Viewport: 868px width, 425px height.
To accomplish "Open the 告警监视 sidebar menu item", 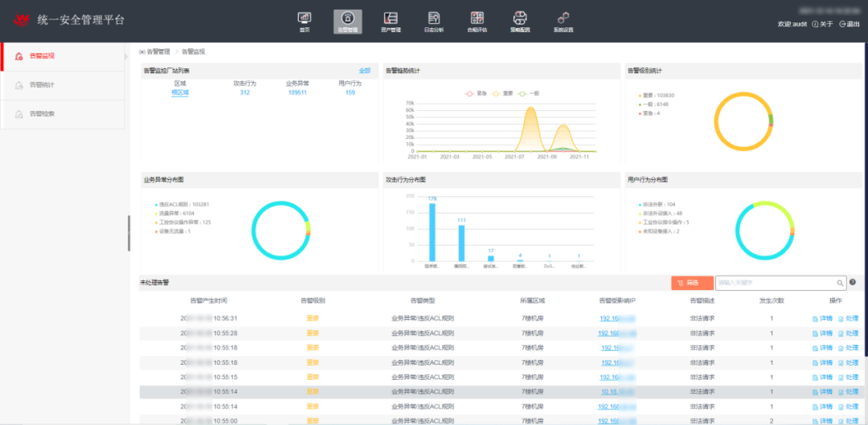I will 63,56.
